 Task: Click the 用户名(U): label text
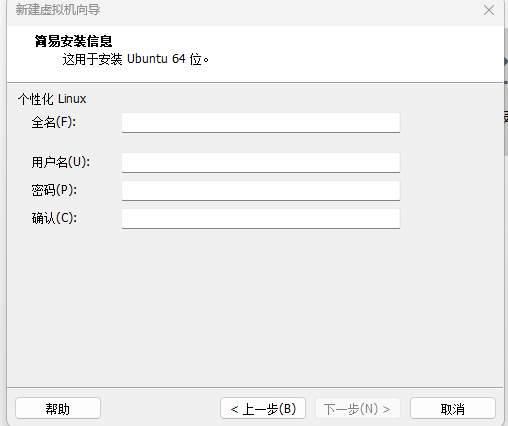(60, 162)
